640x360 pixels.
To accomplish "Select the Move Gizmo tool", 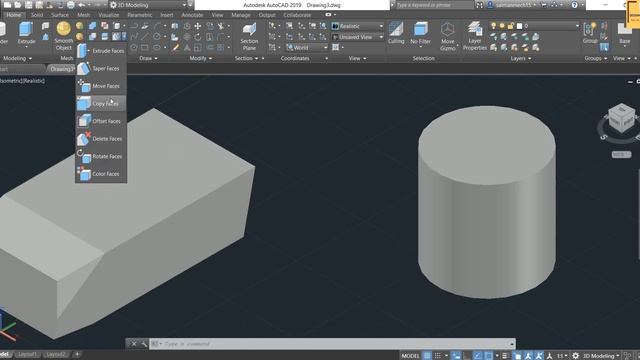I will [448, 36].
